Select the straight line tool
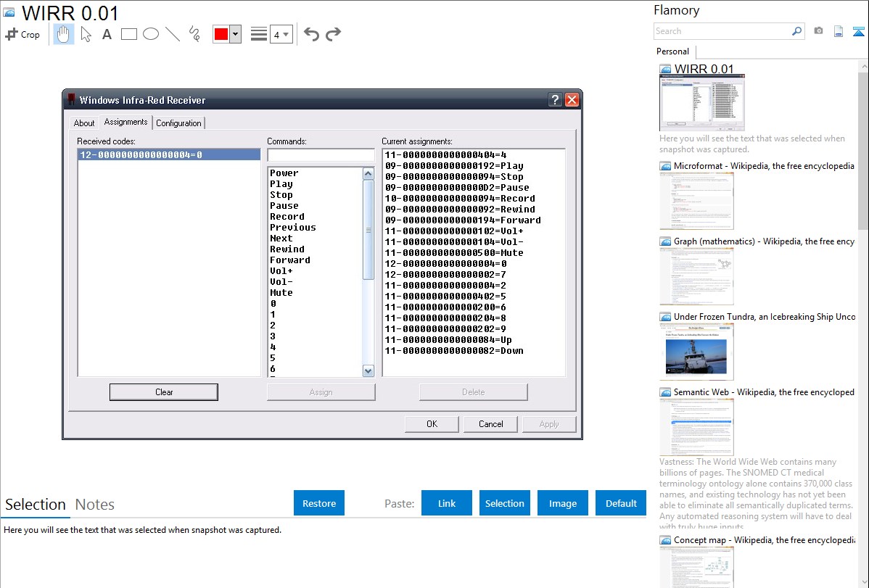The image size is (869, 588). point(173,34)
